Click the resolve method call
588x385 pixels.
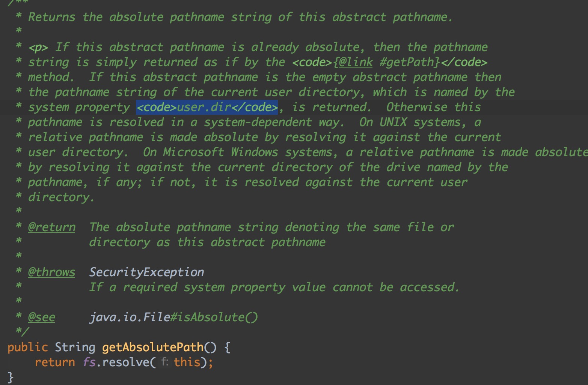click(126, 362)
